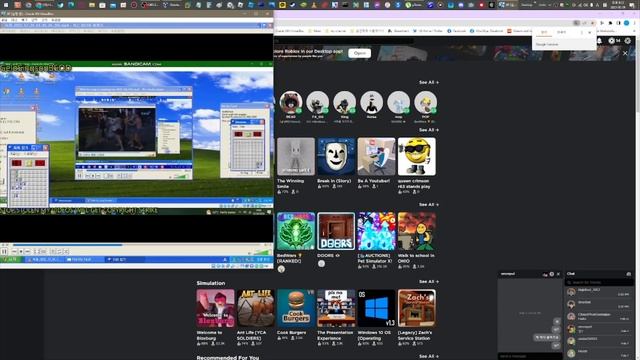
Task: Open Cook Burgers game thumbnail
Action: point(296,308)
